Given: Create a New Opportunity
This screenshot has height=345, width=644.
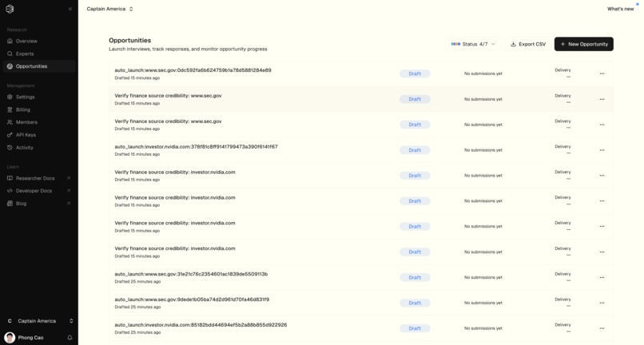Looking at the screenshot, I should pos(583,44).
